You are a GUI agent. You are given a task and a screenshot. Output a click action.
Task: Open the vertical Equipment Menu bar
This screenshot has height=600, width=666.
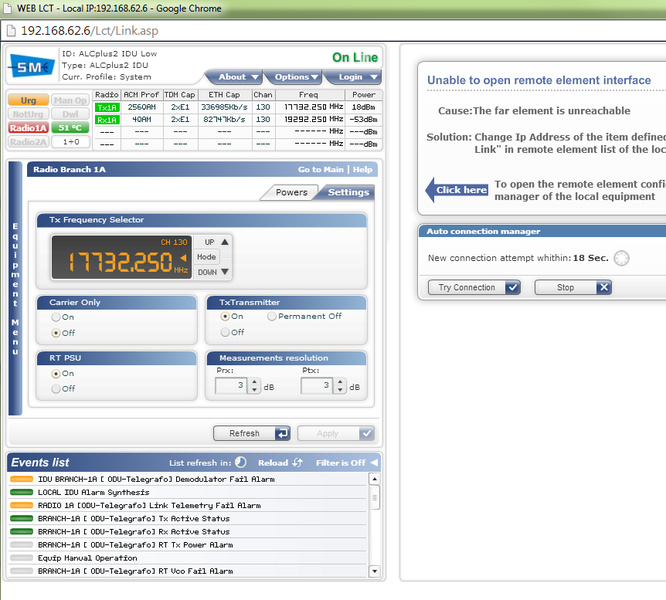pos(15,288)
